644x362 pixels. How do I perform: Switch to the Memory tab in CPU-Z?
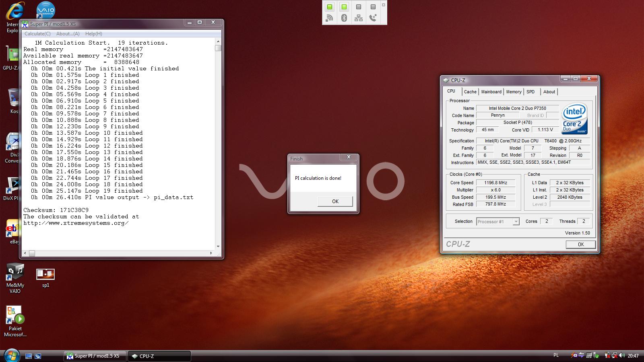click(x=514, y=92)
